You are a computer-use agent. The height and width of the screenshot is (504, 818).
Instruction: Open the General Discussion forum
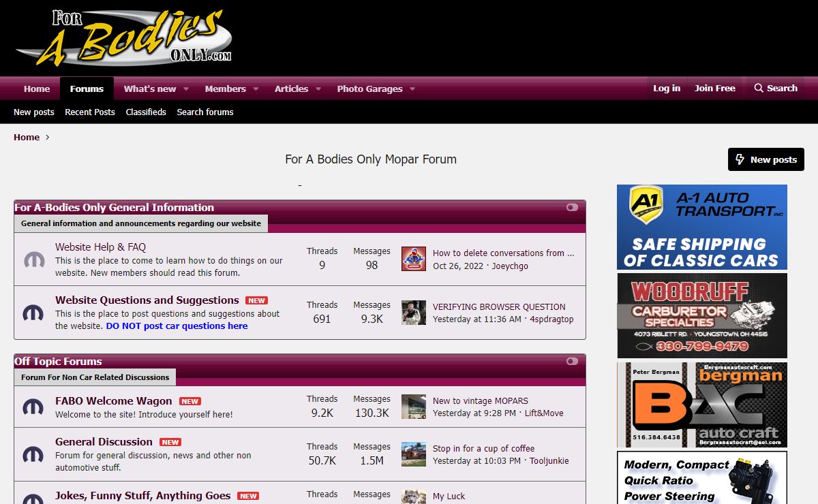click(x=104, y=441)
